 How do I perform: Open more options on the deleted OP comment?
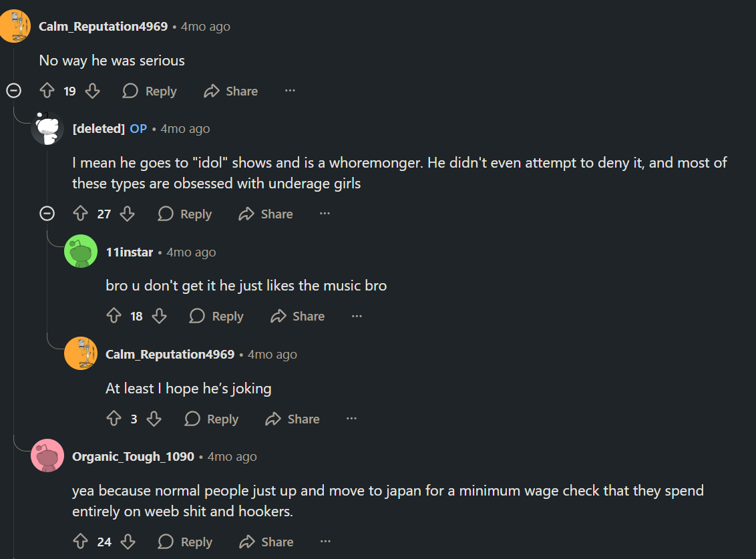pyautogui.click(x=325, y=213)
